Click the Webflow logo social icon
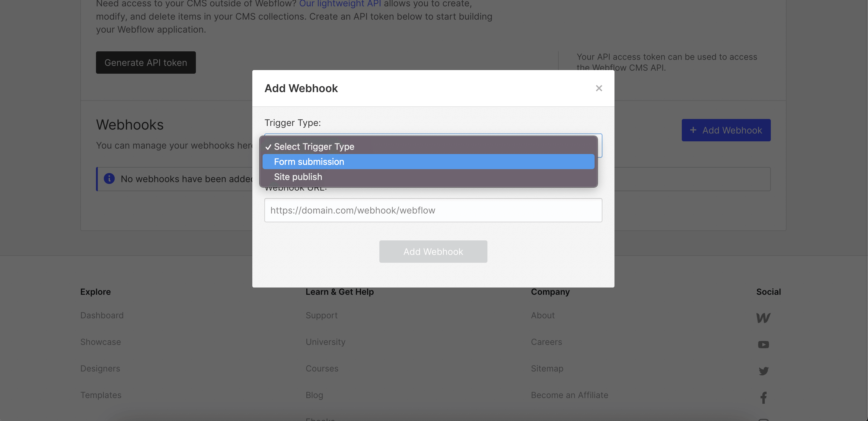868x421 pixels. [x=764, y=317]
